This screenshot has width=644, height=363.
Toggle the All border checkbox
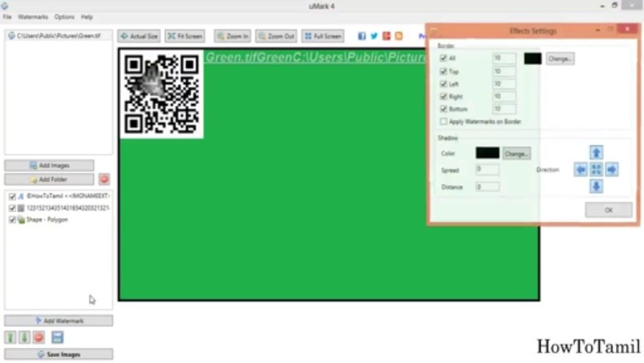click(x=444, y=58)
